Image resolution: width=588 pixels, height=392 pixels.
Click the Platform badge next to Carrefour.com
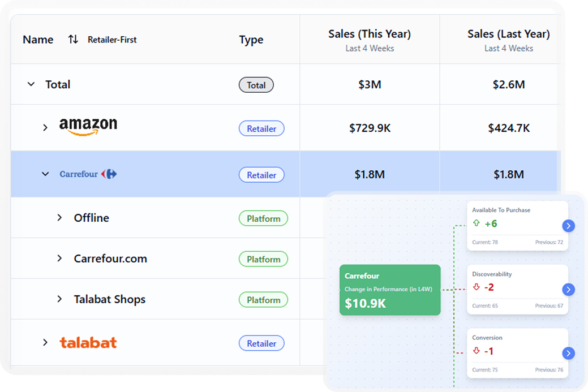[263, 259]
